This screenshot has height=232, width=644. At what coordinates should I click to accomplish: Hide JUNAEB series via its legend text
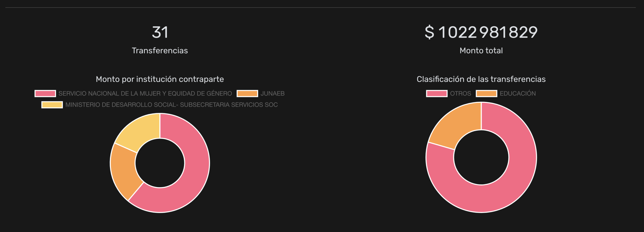(272, 93)
